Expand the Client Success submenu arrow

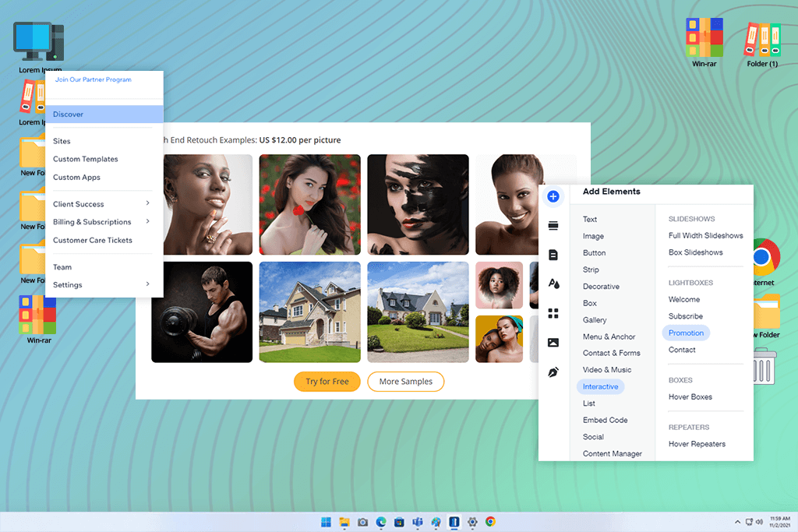(x=147, y=203)
